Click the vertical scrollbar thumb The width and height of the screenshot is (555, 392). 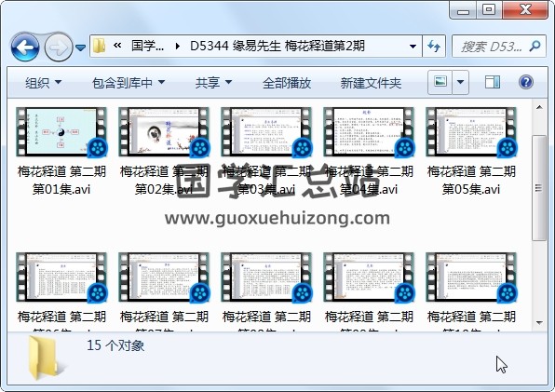point(539,187)
